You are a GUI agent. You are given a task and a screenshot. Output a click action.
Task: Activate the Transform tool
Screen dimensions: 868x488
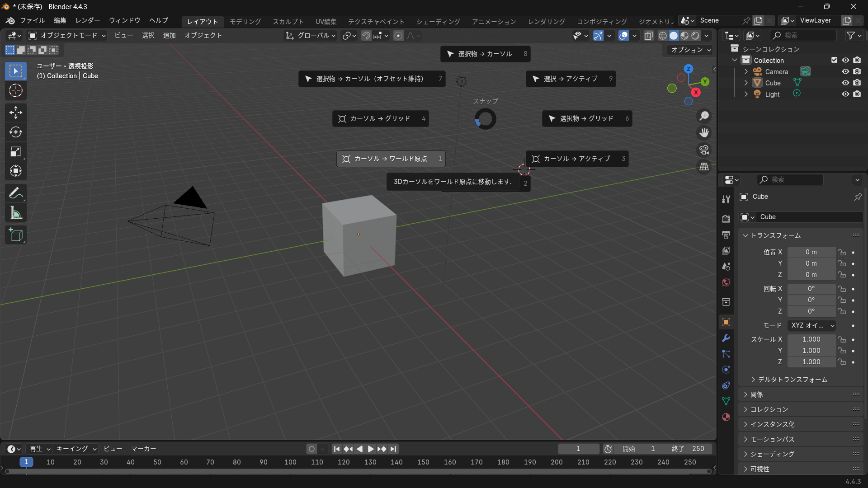[16, 171]
